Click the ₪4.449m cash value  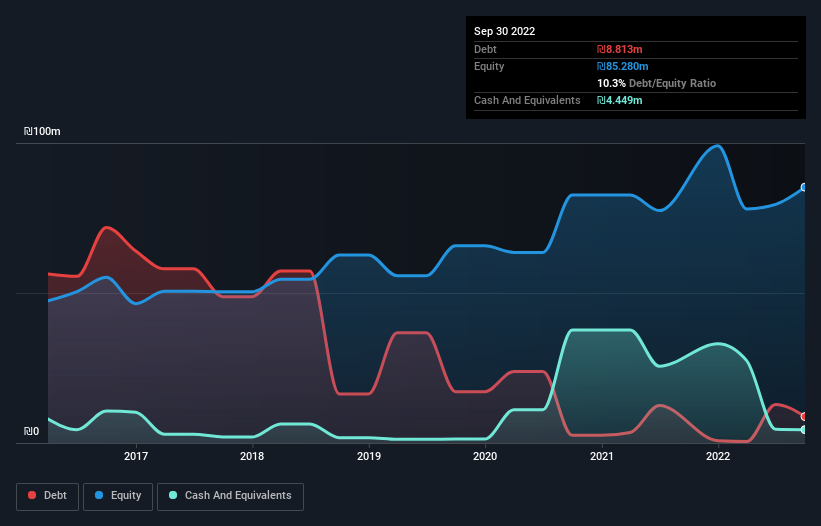[x=619, y=100]
